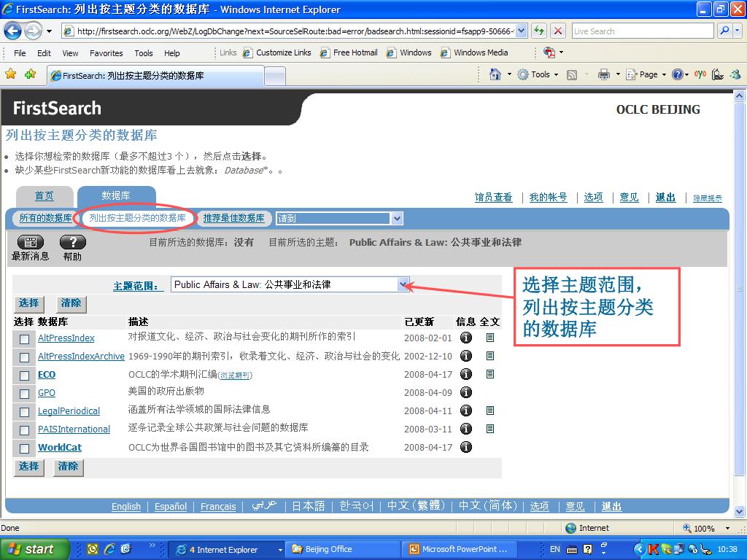Click the browser Forward arrow button
This screenshot has width=747, height=560.
pos(33,31)
